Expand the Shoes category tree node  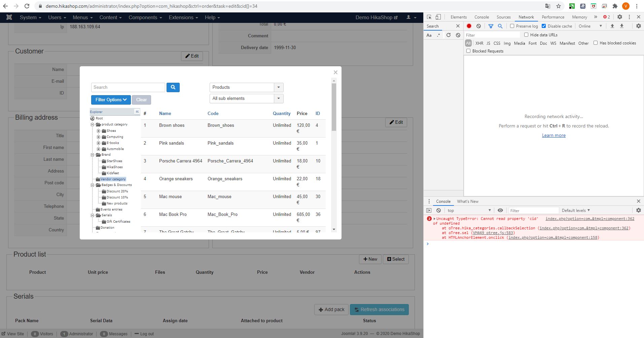[x=99, y=131]
